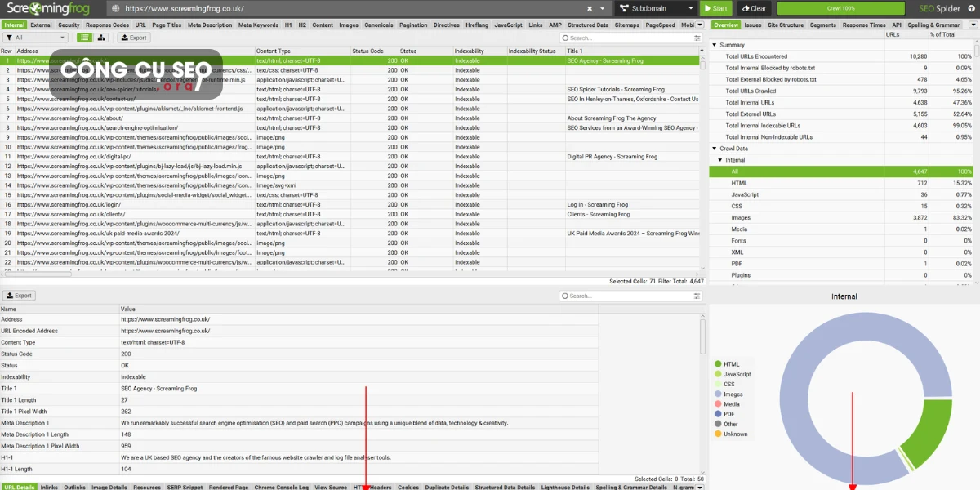Open the Subdomain crawl mode dropdown
The height and width of the screenshot is (490, 980).
(658, 8)
